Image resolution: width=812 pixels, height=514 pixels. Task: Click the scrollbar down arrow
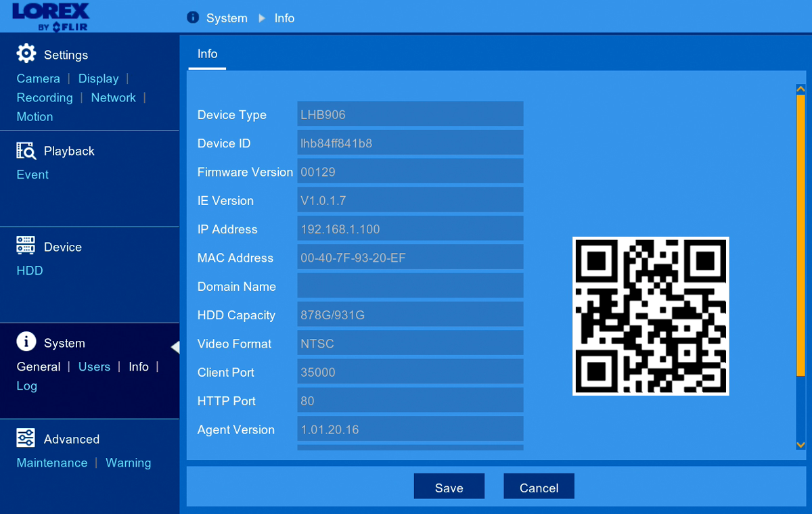click(x=800, y=444)
